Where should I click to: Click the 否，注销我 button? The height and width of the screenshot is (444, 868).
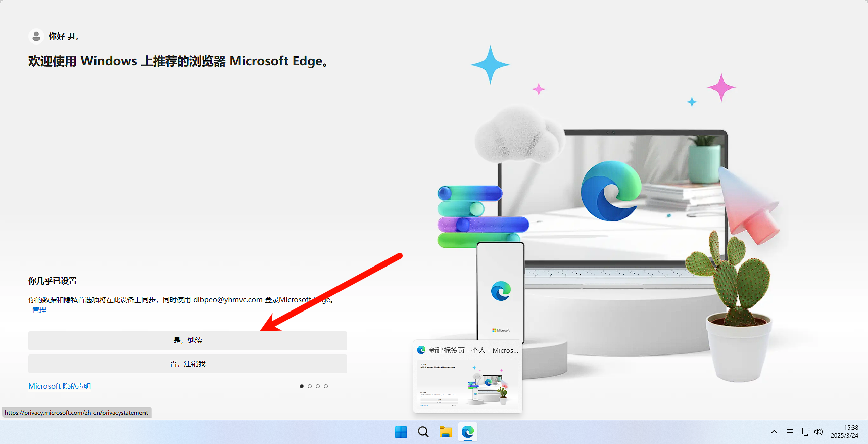(187, 364)
